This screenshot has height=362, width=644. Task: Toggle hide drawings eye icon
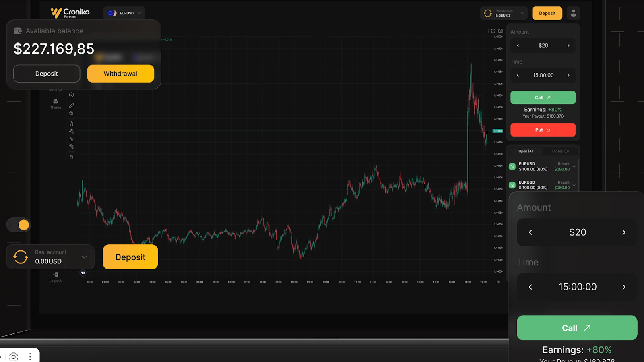pos(71,147)
